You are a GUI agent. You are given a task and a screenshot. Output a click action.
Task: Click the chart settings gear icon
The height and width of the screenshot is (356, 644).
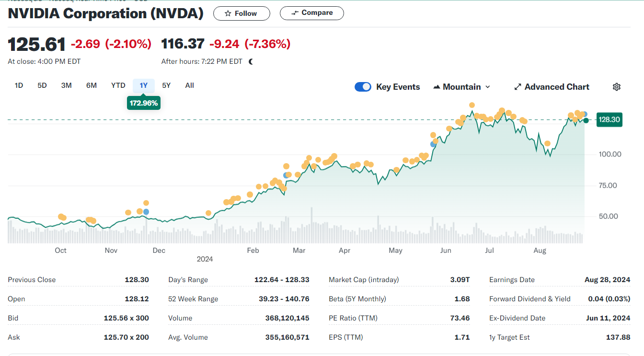click(617, 87)
